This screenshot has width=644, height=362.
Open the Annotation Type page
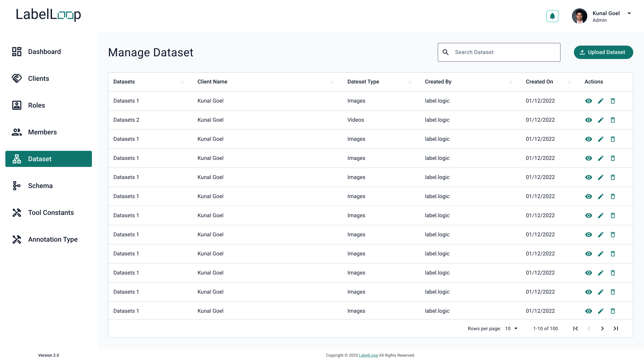tap(49, 239)
